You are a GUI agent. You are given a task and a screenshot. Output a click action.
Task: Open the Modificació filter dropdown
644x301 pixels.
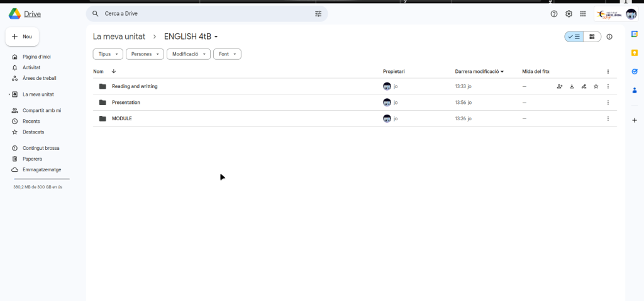188,54
